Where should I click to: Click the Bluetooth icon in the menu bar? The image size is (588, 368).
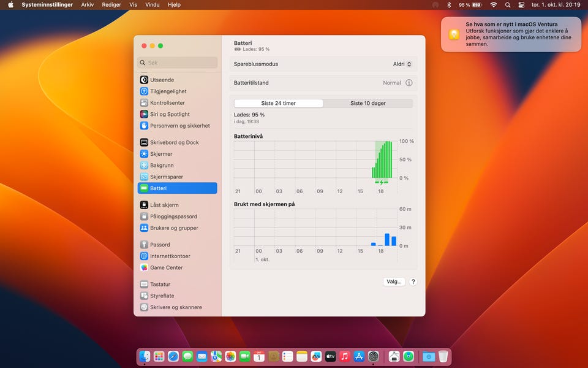click(x=449, y=5)
